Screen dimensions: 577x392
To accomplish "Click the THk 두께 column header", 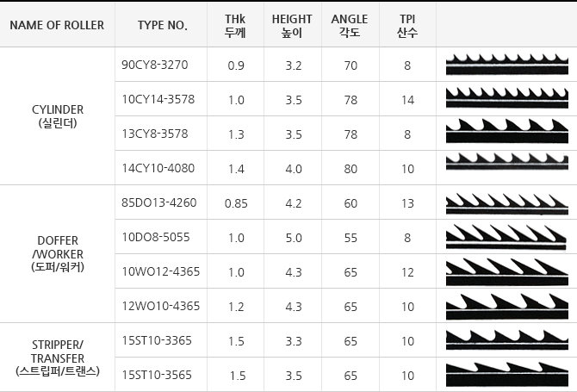I will coord(235,25).
